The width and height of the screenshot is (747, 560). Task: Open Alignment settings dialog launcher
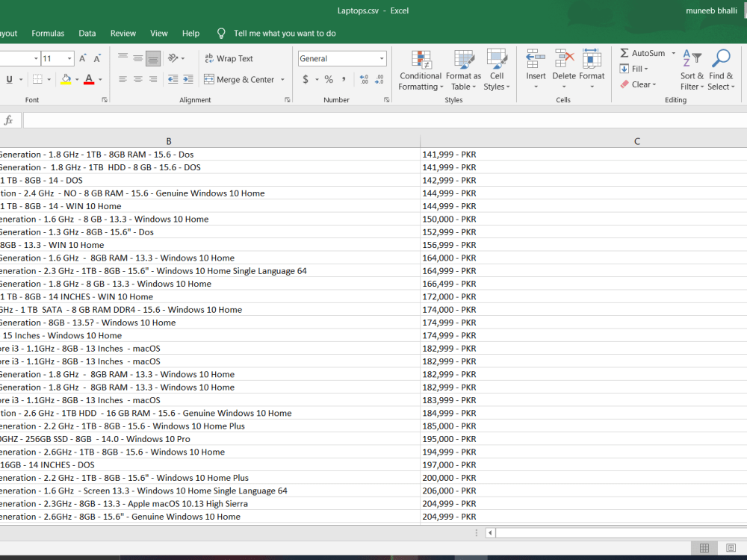tap(288, 100)
